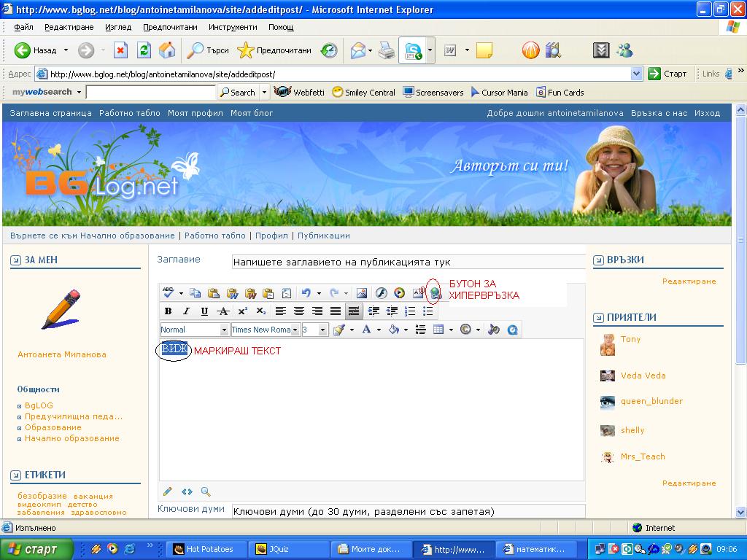Open friend Tony's profile link
The width and height of the screenshot is (747, 560).
point(630,339)
